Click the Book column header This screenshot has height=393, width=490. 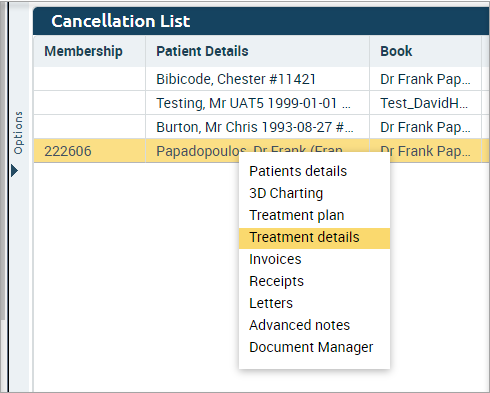coord(425,51)
